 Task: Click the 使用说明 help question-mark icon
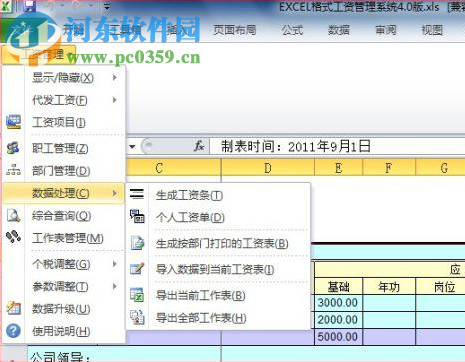point(13,331)
